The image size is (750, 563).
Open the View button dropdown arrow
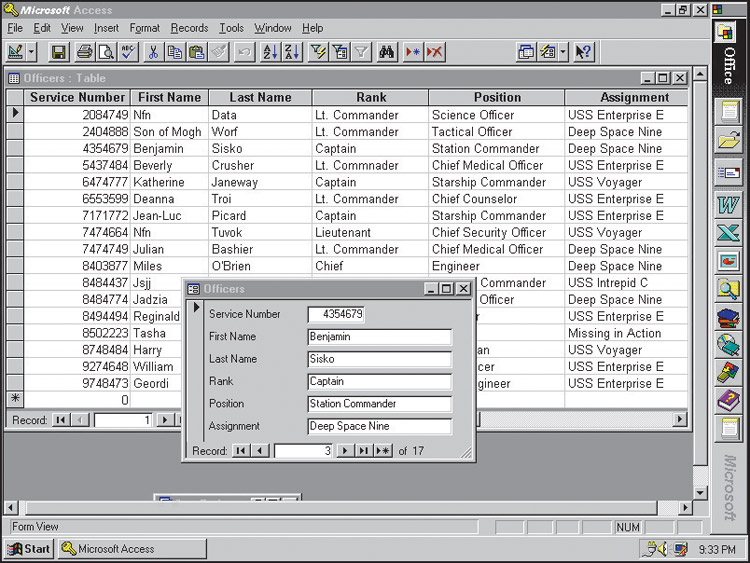[32, 52]
